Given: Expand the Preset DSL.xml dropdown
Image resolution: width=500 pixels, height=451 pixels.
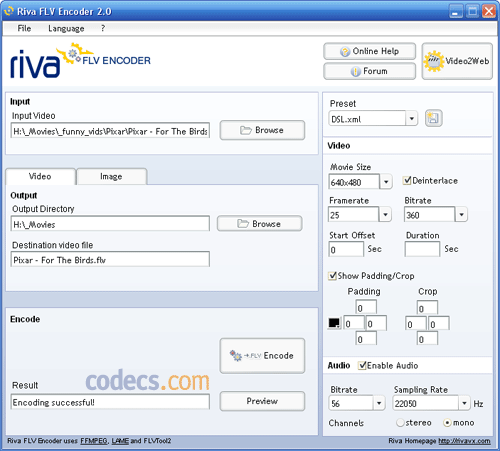Looking at the screenshot, I should tap(412, 119).
